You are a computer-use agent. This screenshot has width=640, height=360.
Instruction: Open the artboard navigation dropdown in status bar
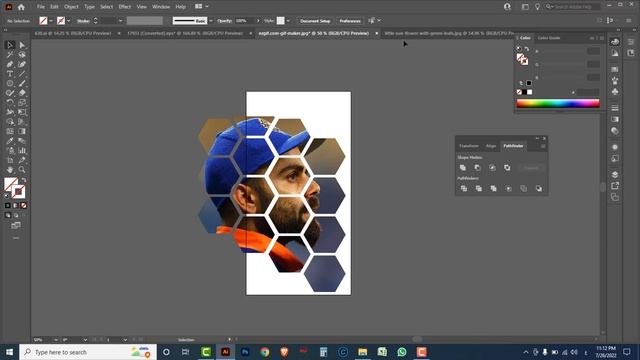click(125, 340)
